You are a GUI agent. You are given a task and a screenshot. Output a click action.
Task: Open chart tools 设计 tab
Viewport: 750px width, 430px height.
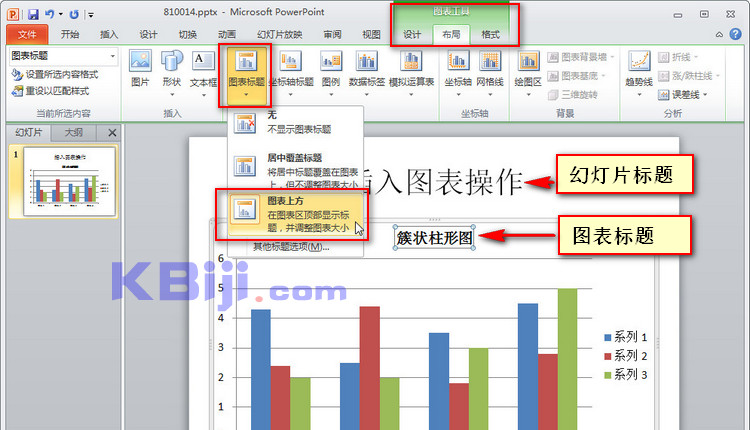click(x=412, y=34)
